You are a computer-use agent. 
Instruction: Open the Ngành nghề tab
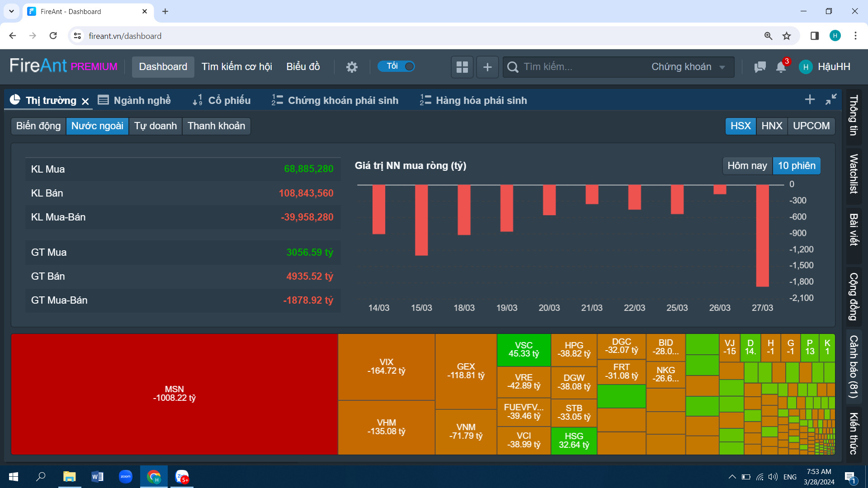tap(135, 100)
